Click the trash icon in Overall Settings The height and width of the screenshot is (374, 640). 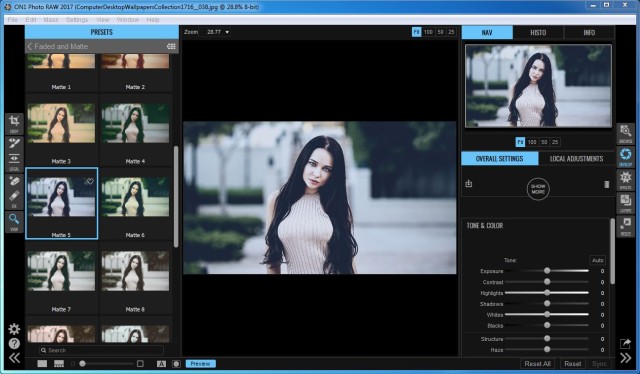pyautogui.click(x=607, y=184)
